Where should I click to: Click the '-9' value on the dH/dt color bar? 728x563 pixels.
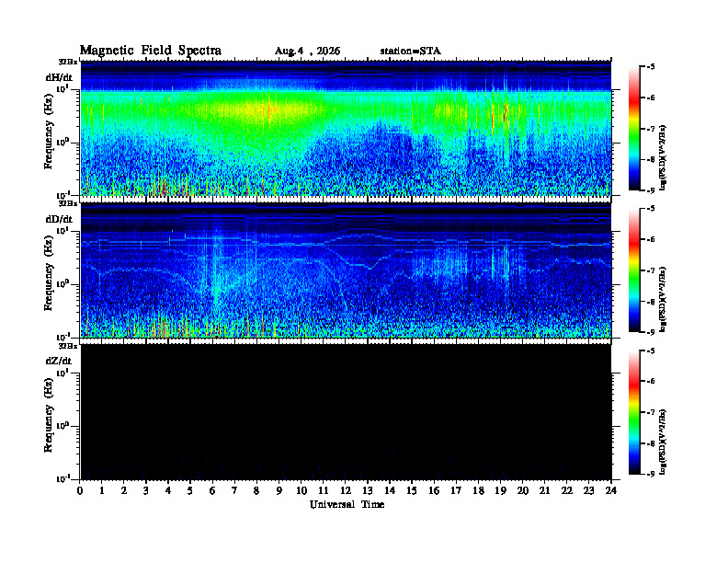pyautogui.click(x=651, y=190)
